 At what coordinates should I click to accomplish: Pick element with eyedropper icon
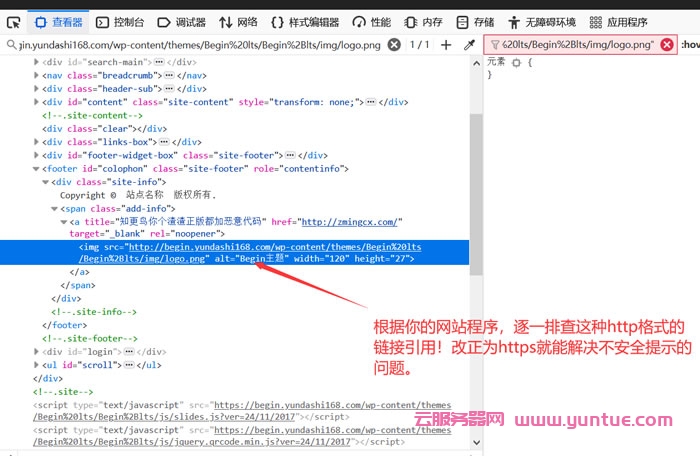click(469, 44)
